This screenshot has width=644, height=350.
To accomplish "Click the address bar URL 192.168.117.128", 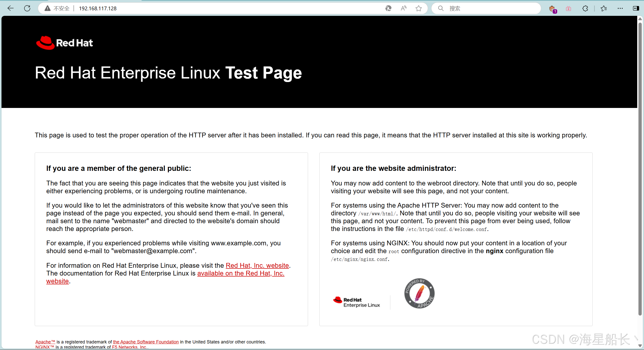I will [98, 8].
